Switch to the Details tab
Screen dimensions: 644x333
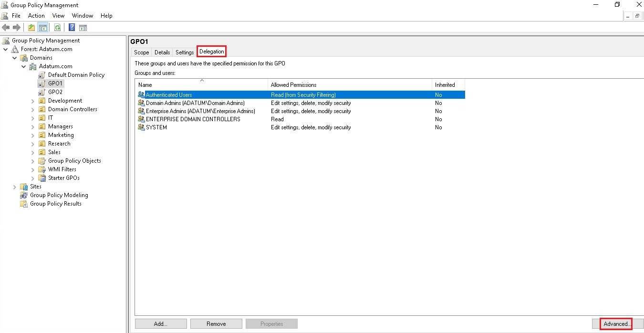pyautogui.click(x=162, y=52)
